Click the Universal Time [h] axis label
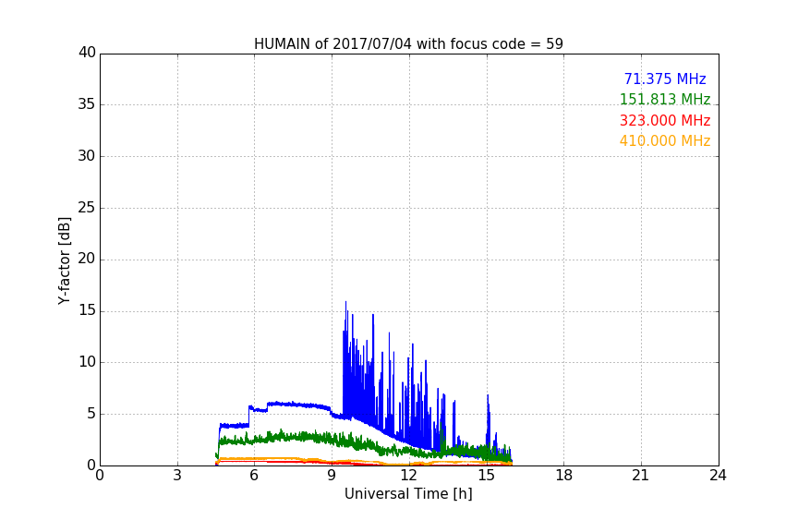 click(408, 494)
